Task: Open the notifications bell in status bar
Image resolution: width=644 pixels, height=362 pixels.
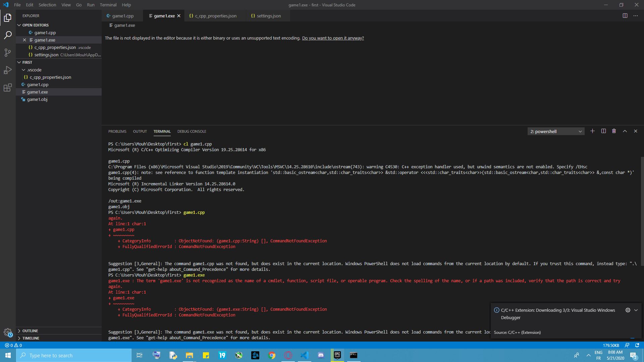Action: pos(637,345)
